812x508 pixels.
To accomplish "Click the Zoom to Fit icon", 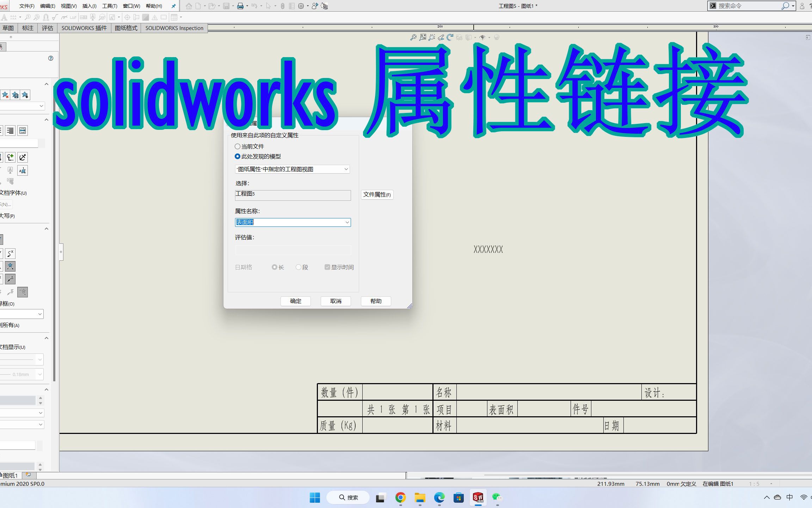I will (423, 37).
